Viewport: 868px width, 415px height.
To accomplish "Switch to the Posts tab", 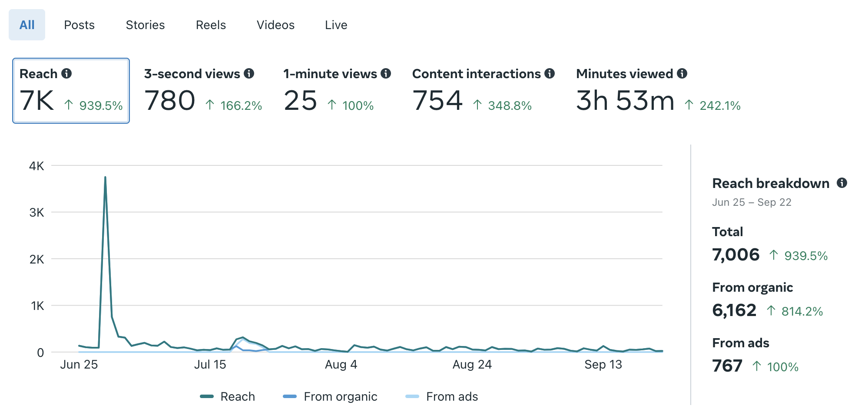I will click(79, 25).
